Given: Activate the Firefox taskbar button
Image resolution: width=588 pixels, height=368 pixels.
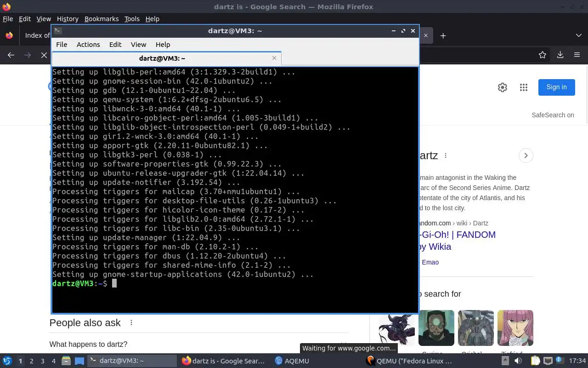Looking at the screenshot, I should (x=224, y=361).
